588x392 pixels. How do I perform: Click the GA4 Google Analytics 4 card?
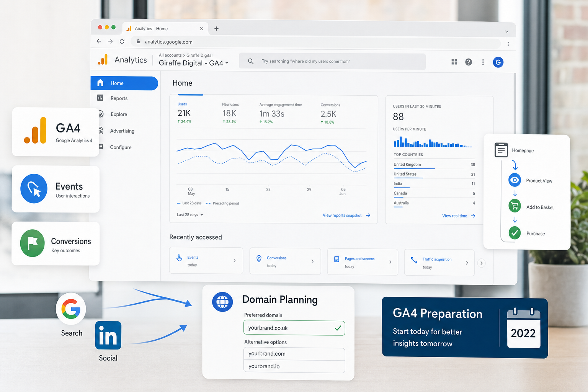pos(56,132)
